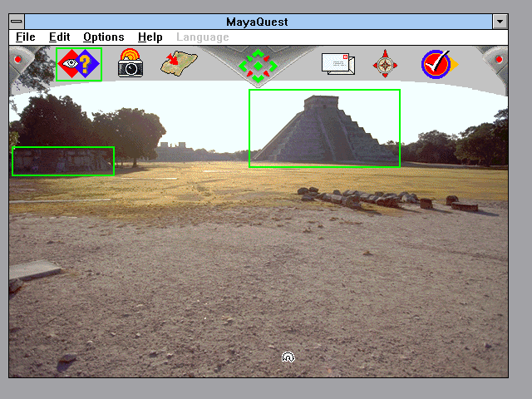Viewport: 532px width, 399px height.
Task: Open the Help menu
Action: coord(150,37)
